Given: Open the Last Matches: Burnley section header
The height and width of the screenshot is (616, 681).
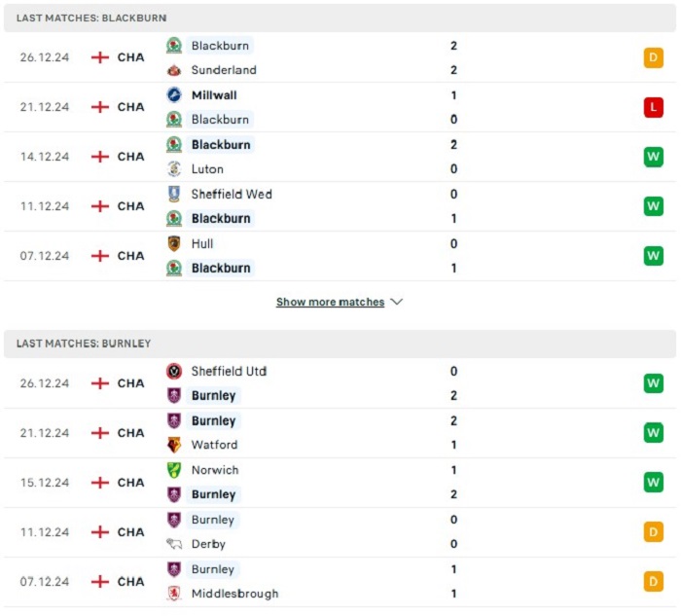Looking at the screenshot, I should [340, 344].
